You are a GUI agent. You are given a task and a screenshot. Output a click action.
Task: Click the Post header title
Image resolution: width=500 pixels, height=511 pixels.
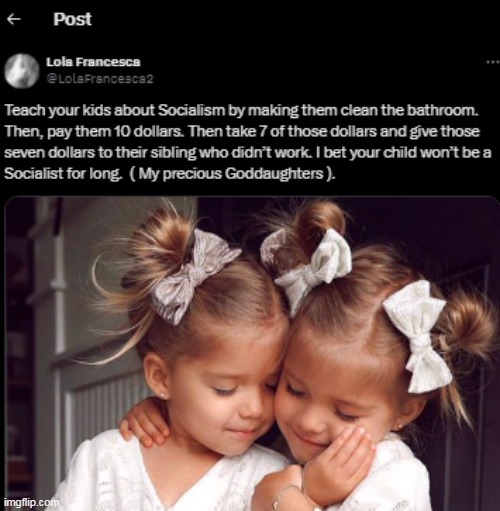(x=72, y=19)
